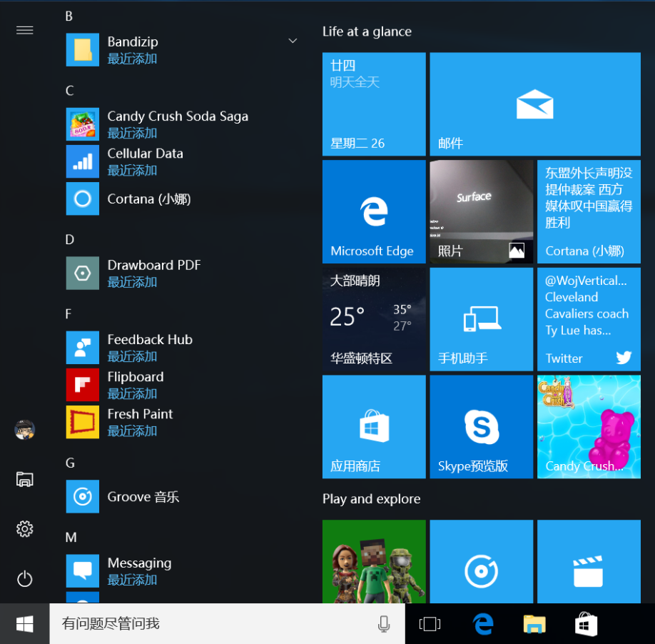Open the 应用商店 store tile
The image size is (655, 644).
(x=374, y=427)
